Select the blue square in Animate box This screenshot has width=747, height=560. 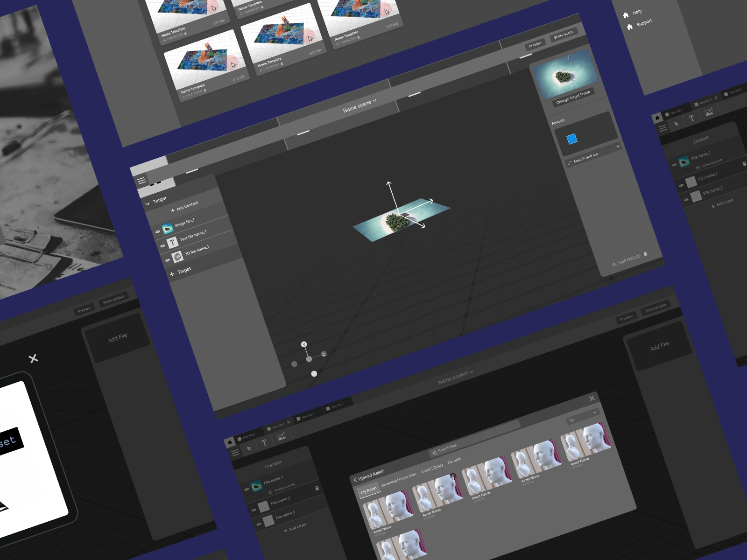tap(572, 139)
